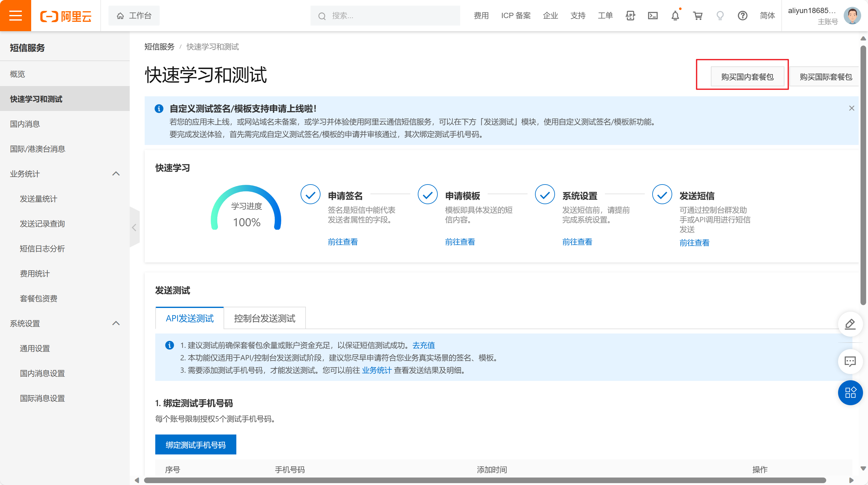
Task: Click the 申请签名 checkmark step icon
Action: pyautogui.click(x=310, y=194)
